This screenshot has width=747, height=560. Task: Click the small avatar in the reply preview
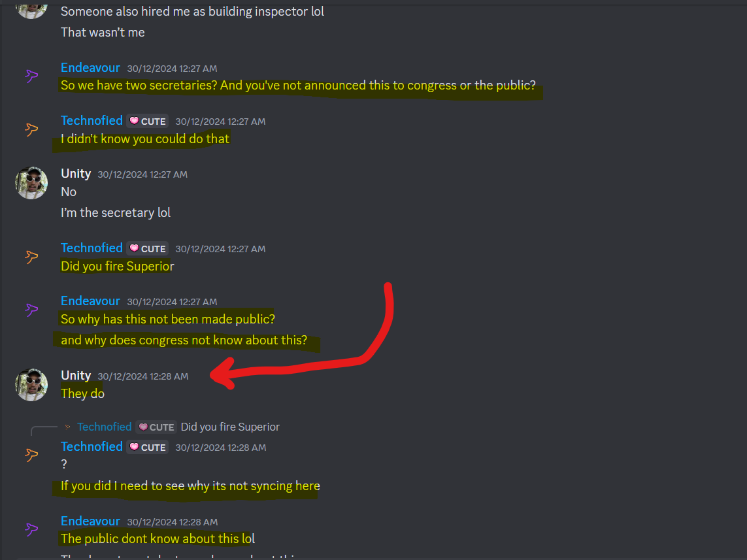point(68,427)
